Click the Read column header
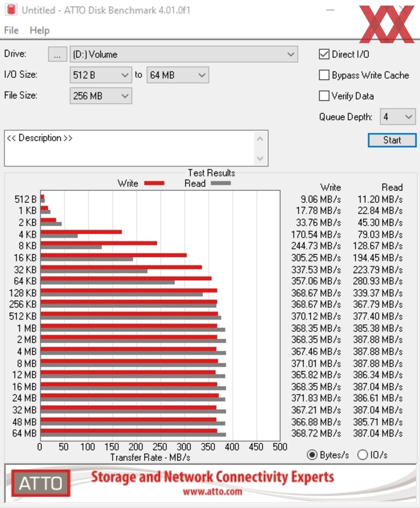 [x=392, y=187]
